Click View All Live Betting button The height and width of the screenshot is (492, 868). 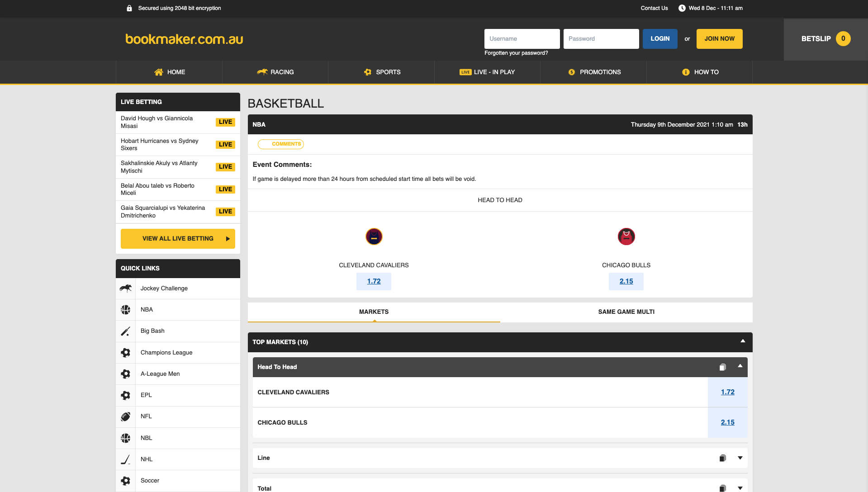tap(178, 239)
